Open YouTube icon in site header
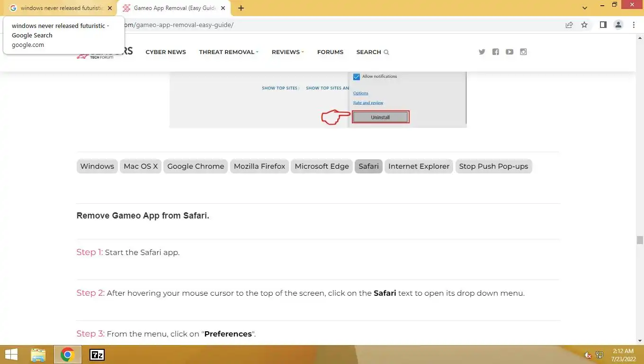The width and height of the screenshot is (644, 364). click(x=510, y=52)
